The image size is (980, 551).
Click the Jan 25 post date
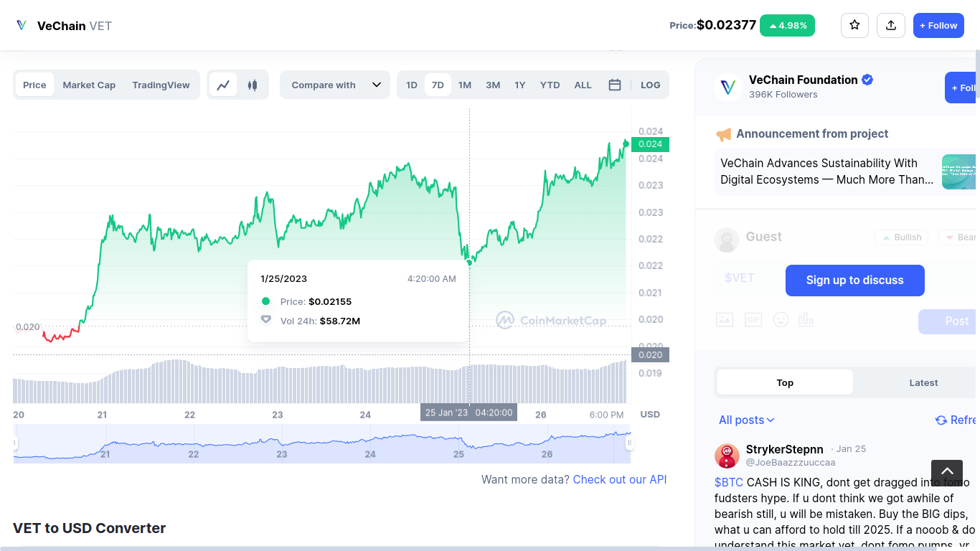(851, 449)
